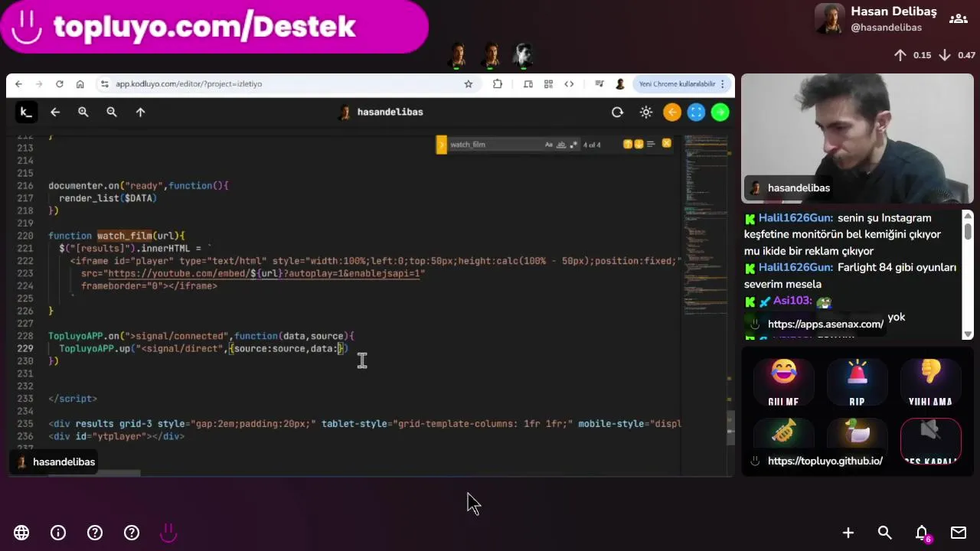Open site information icon in address bar
The height and width of the screenshot is (551, 980).
pyautogui.click(x=104, y=84)
